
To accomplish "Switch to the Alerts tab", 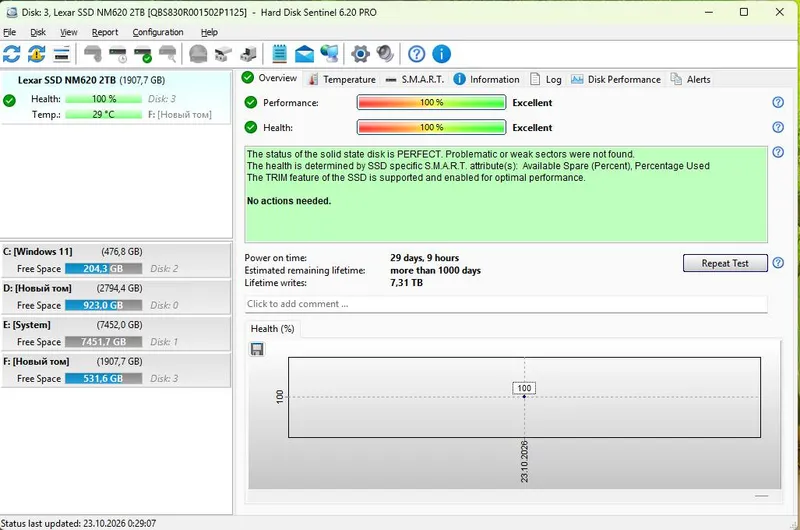I will coord(691,80).
